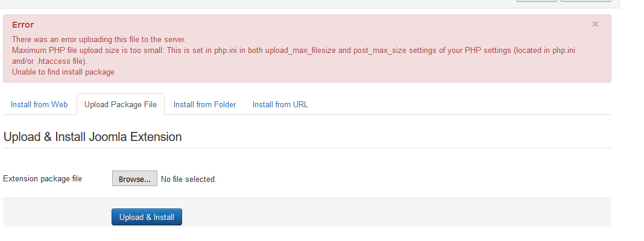Select the Upload Package File tab
This screenshot has width=644, height=241.
121,104
